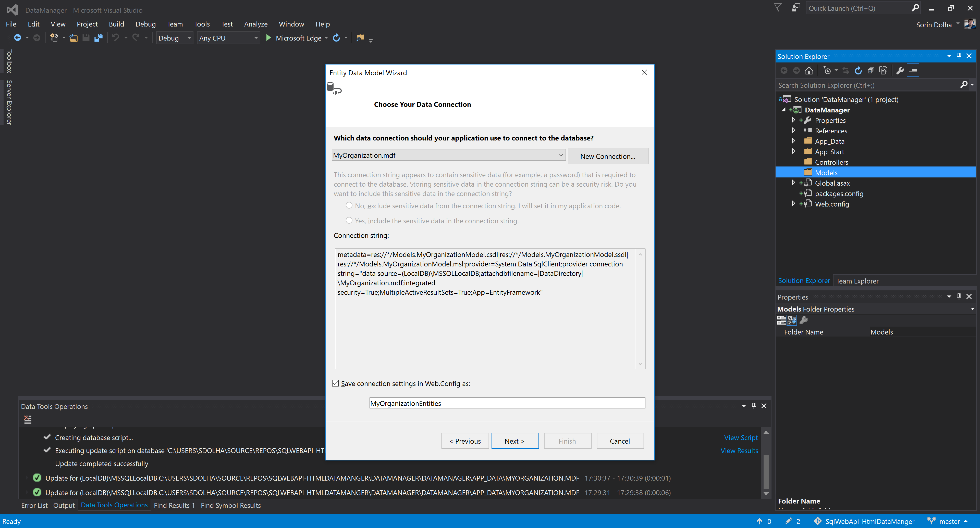The height and width of the screenshot is (528, 980).
Task: Click Solution Explorer refresh icon
Action: pyautogui.click(x=858, y=70)
